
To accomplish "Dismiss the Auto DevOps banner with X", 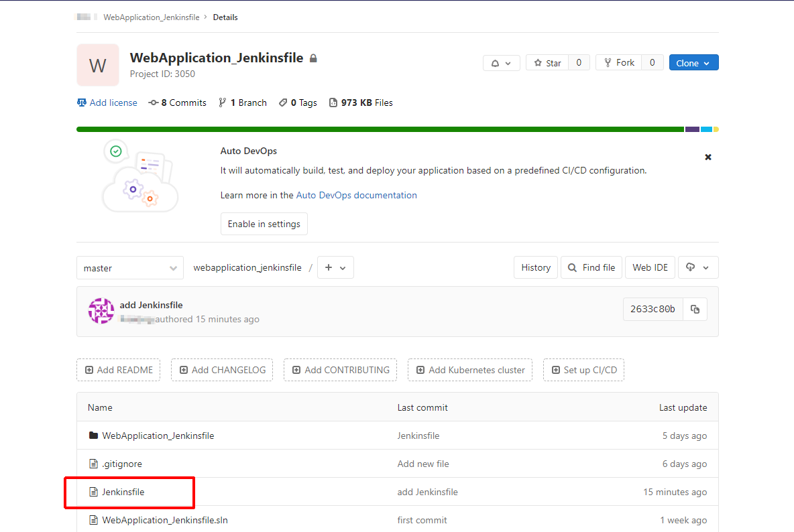I will click(x=708, y=157).
